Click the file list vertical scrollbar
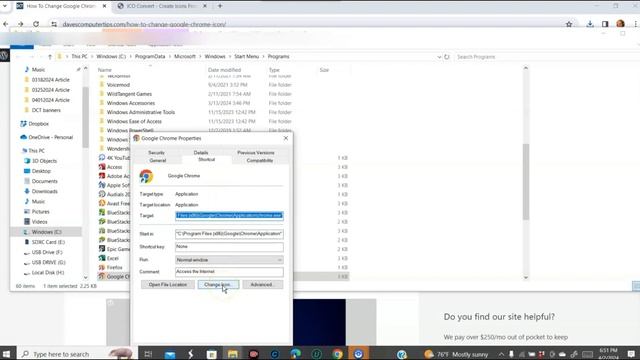The height and width of the screenshot is (360, 640). click(x=526, y=182)
